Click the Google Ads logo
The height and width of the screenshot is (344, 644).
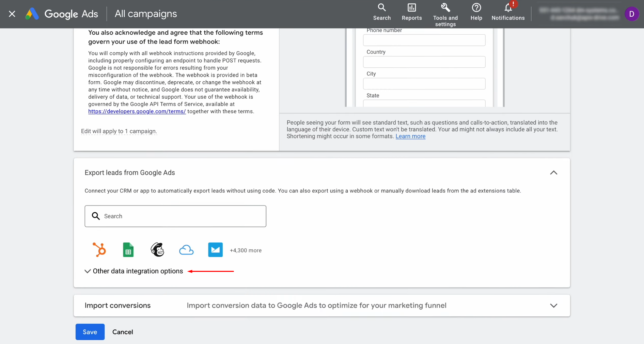62,14
